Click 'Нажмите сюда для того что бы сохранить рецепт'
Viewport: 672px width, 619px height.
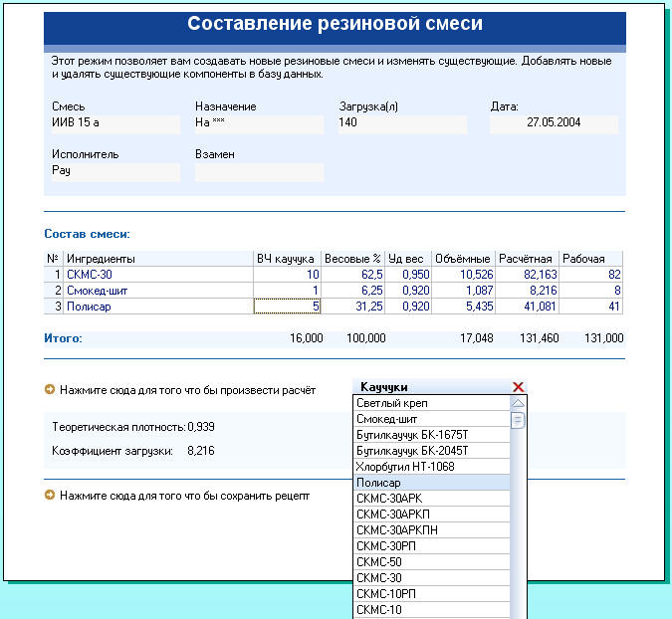click(185, 496)
